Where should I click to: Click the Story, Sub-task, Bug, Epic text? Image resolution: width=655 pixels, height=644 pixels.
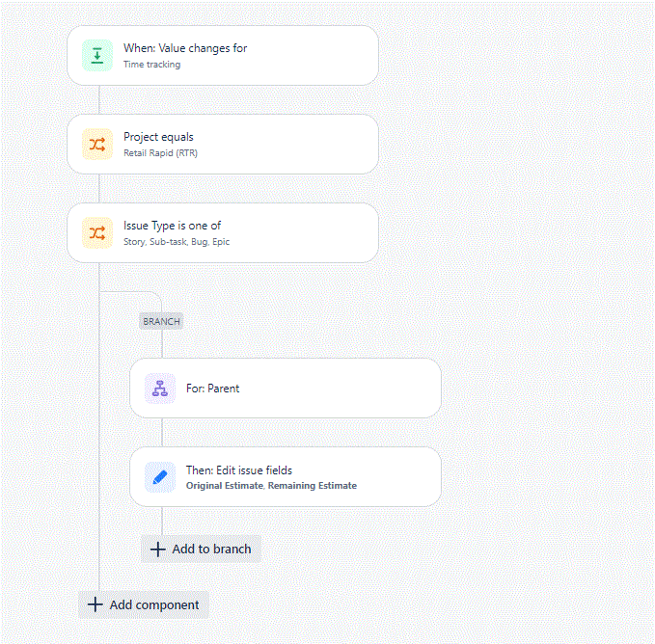pos(177,242)
